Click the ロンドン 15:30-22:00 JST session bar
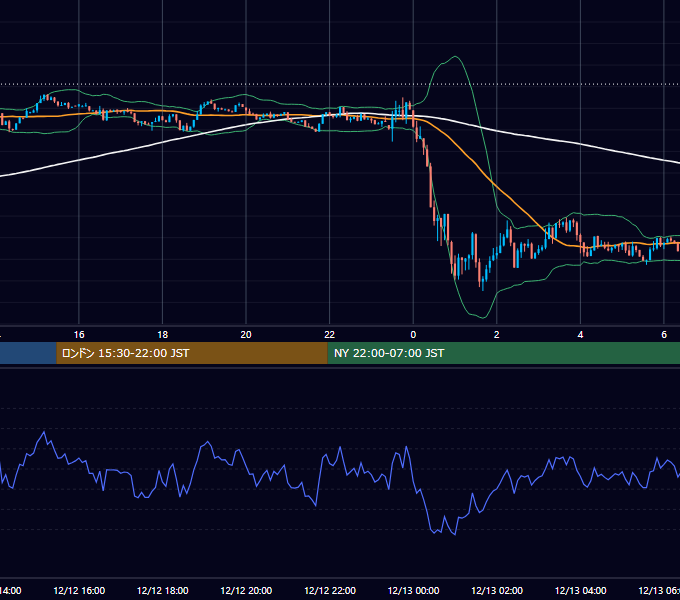Viewport: 680px width, 600px height. click(192, 353)
